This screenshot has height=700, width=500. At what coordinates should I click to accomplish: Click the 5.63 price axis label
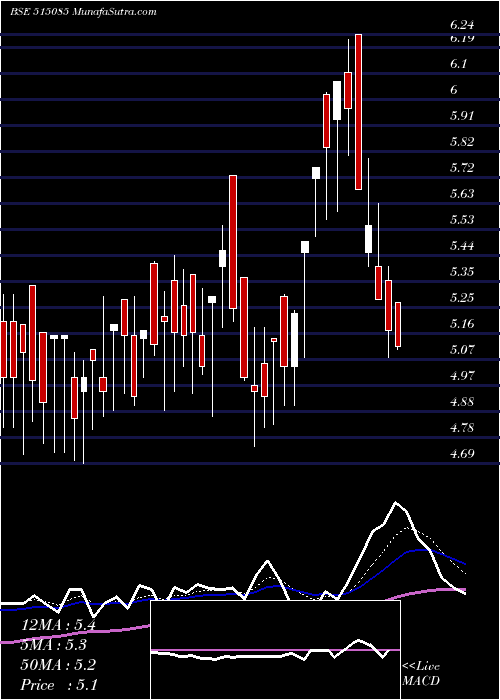click(462, 194)
